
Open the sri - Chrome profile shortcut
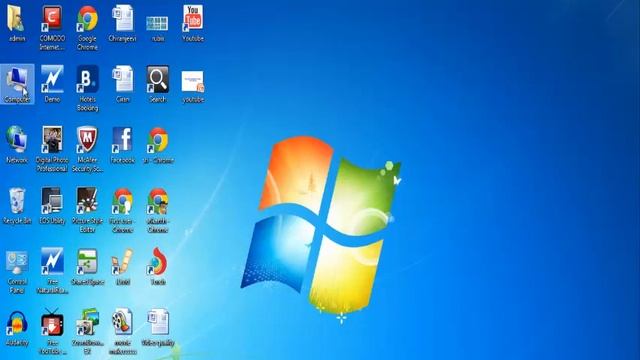pos(158,140)
